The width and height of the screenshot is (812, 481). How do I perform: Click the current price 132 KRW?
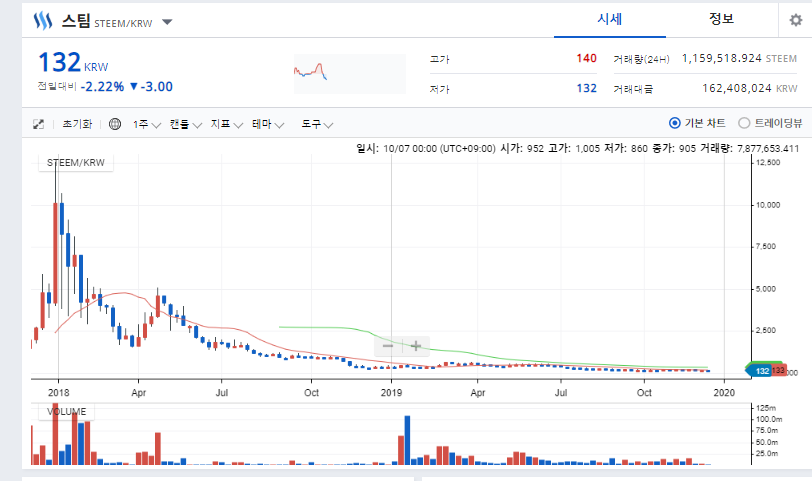[73, 63]
